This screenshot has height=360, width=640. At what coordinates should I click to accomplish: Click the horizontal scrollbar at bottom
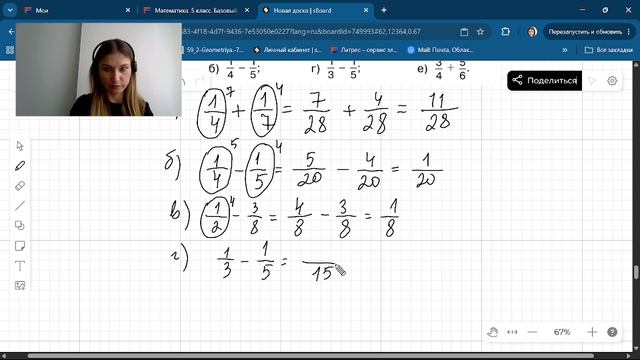[x=310, y=356]
